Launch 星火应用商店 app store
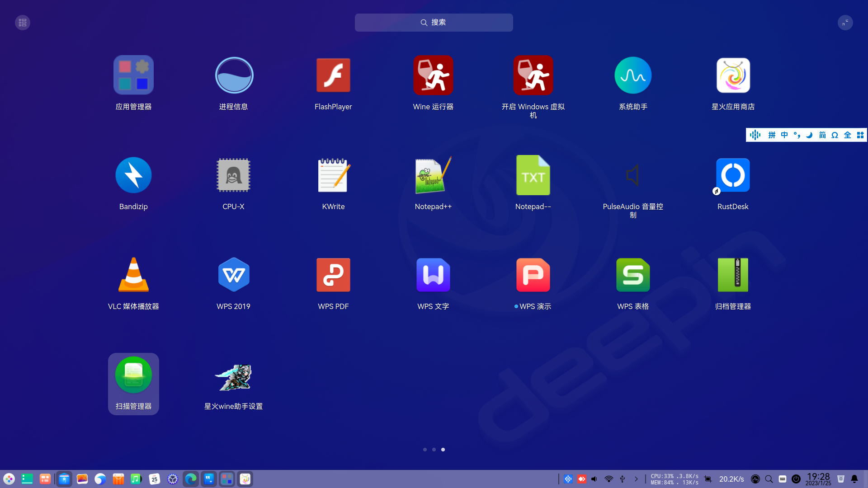This screenshot has width=868, height=488. [732, 75]
